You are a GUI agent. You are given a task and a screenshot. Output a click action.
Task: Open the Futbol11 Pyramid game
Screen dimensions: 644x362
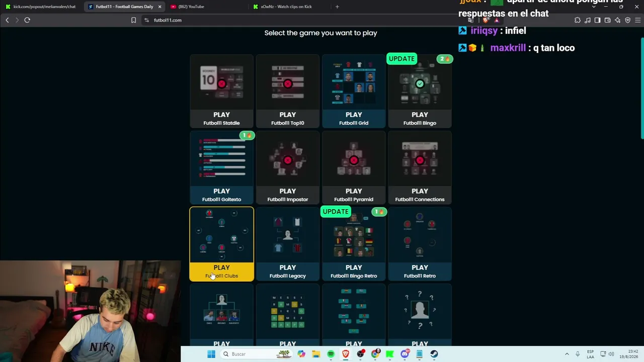[354, 167]
